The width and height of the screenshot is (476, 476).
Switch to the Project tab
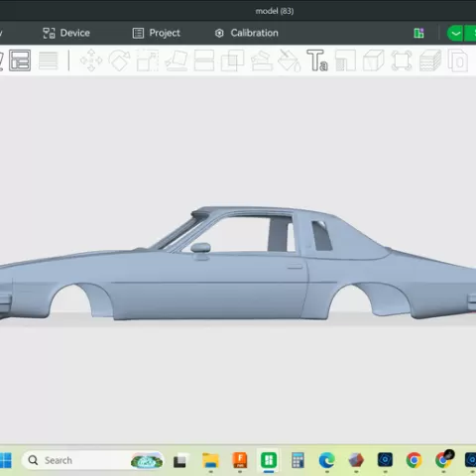157,33
